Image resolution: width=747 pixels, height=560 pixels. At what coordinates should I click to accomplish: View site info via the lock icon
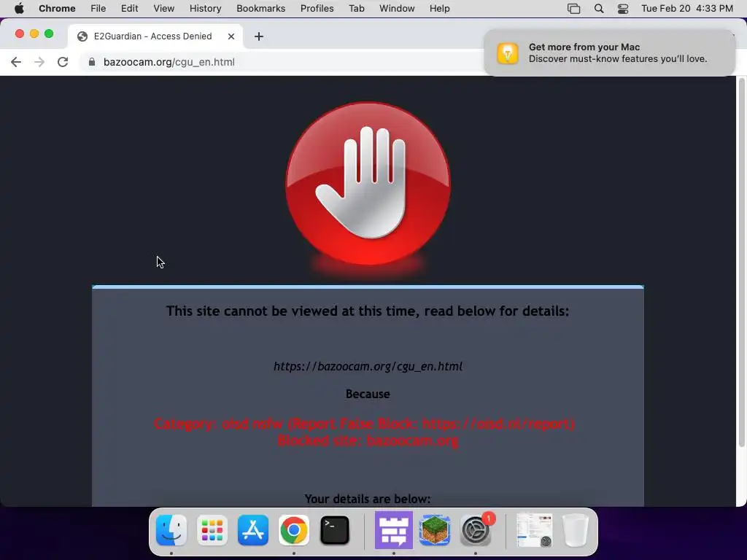tap(92, 62)
